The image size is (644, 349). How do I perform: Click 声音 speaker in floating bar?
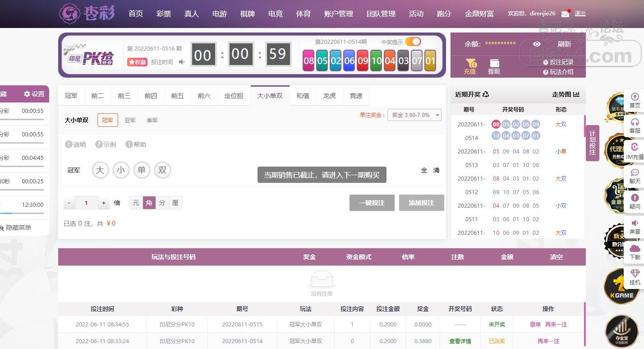coord(635,227)
